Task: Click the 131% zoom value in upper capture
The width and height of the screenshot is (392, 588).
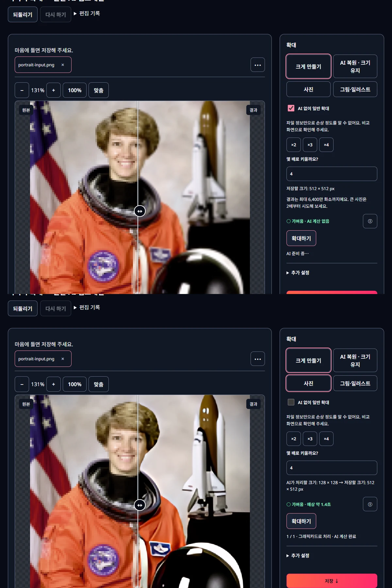Action: click(x=38, y=90)
